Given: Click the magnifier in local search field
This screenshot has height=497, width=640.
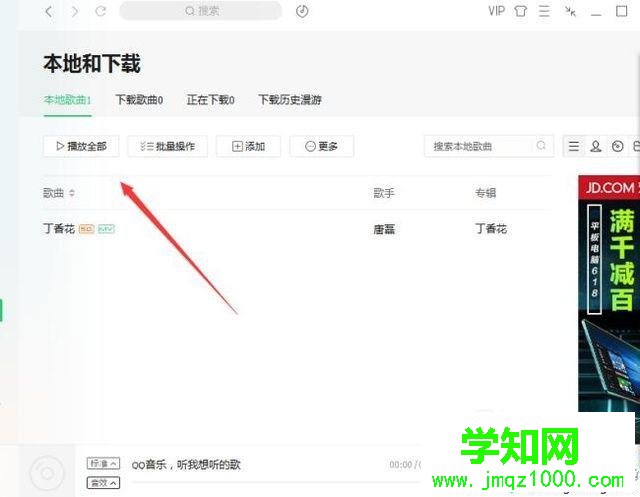Looking at the screenshot, I should click(x=541, y=145).
